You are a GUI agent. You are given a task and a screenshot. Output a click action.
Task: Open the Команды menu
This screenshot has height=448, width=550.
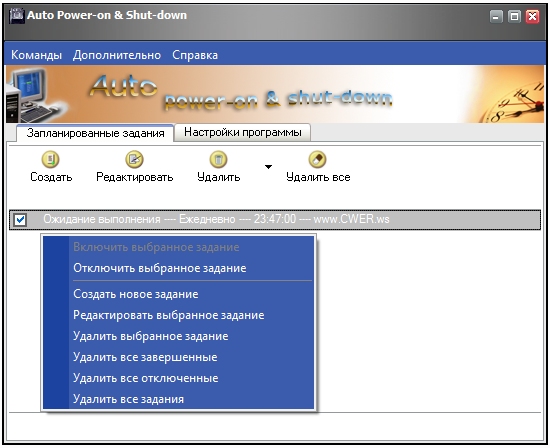(36, 55)
